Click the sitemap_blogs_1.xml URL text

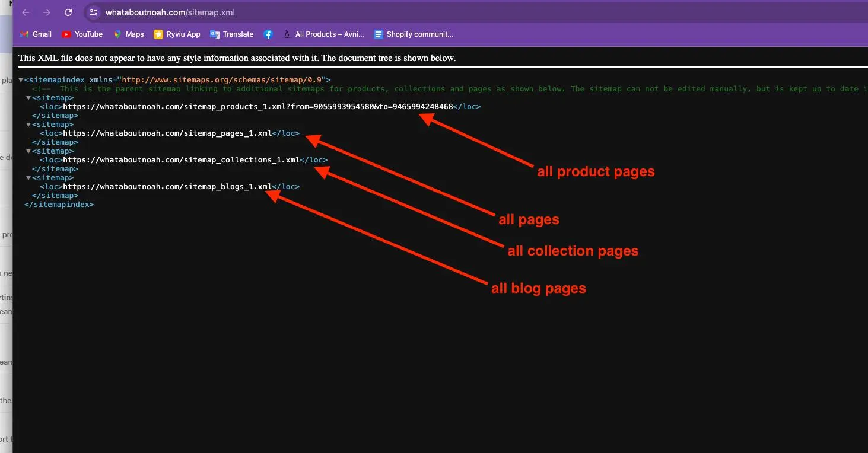167,187
